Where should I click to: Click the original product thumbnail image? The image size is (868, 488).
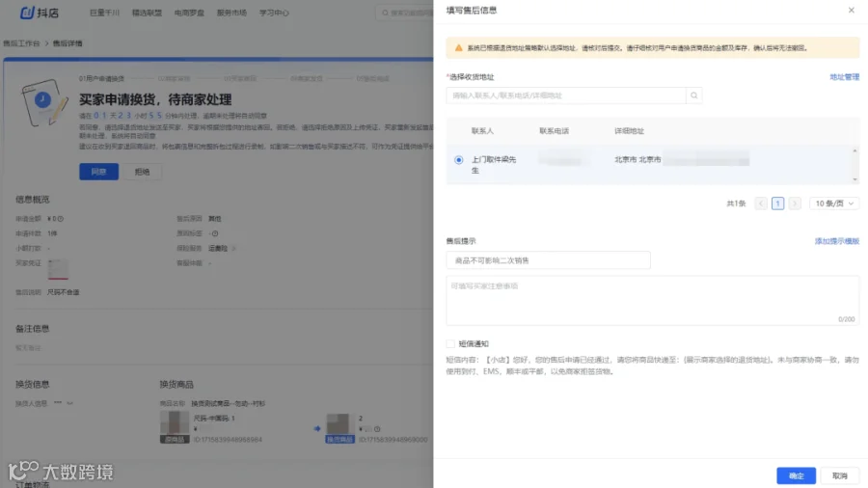[175, 423]
